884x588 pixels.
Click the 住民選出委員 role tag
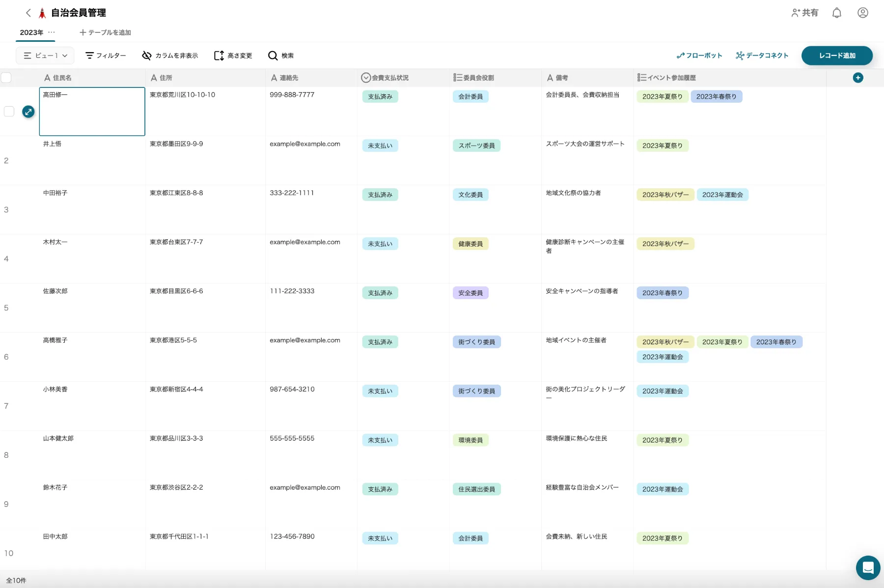(x=476, y=489)
